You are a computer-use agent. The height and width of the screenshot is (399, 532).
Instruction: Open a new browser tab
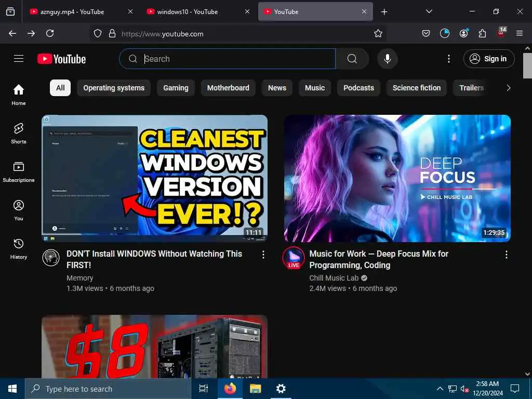point(384,12)
